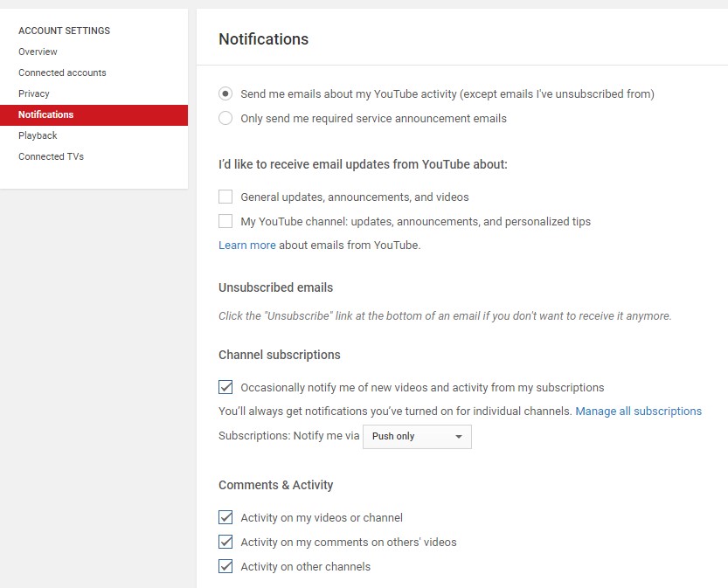Uncheck 'Activity on my comments on others' videos'

(225, 542)
